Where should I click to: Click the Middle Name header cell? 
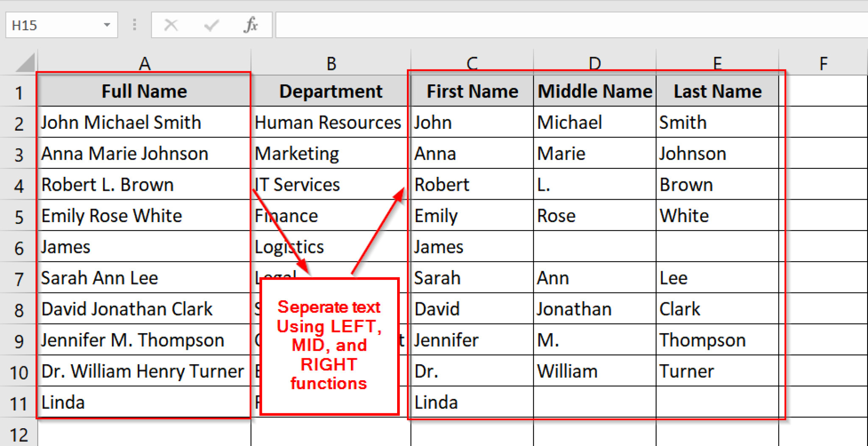point(595,91)
